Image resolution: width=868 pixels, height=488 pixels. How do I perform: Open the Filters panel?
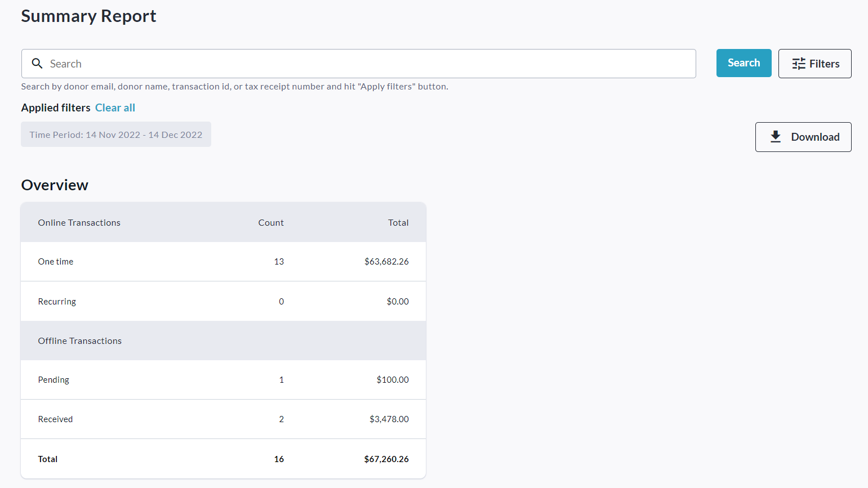pos(814,64)
